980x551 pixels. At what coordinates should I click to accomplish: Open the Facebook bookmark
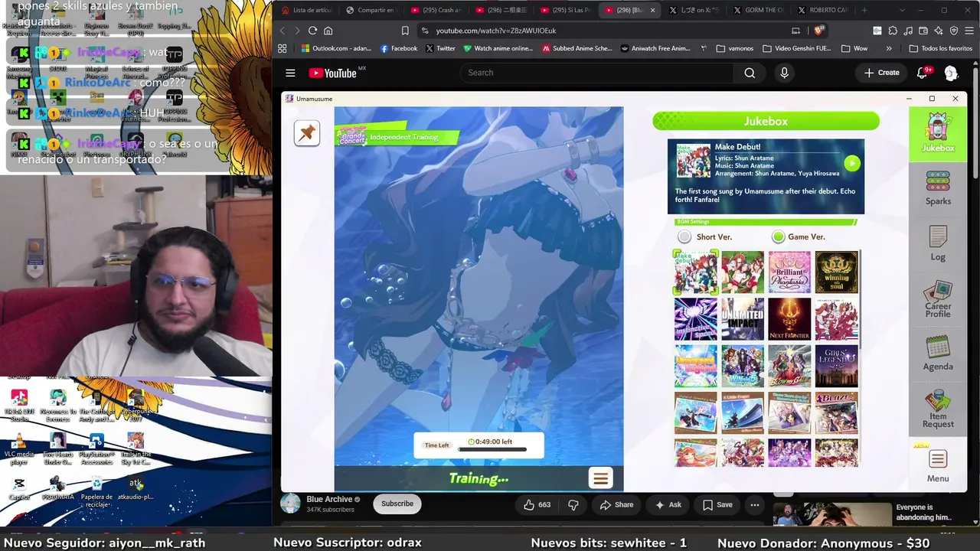tap(399, 48)
